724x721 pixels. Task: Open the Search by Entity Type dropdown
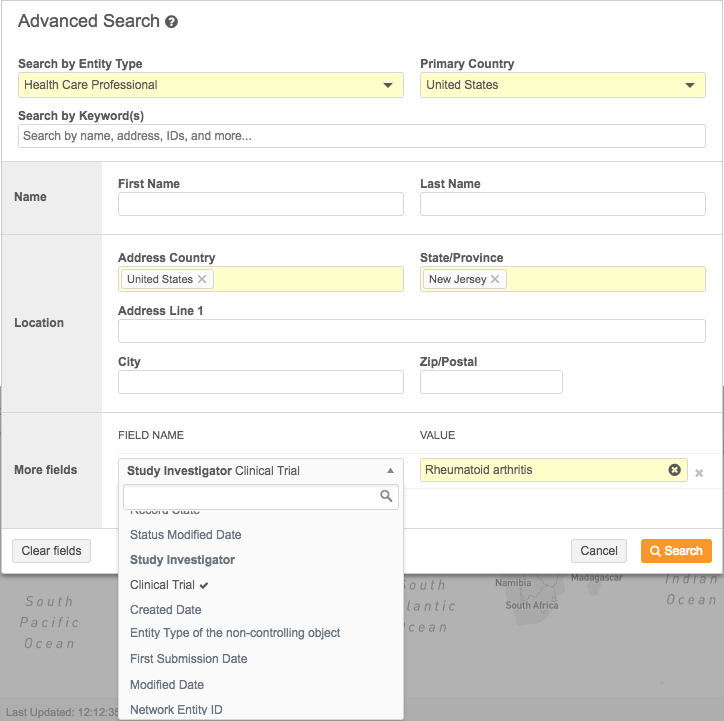tap(388, 85)
